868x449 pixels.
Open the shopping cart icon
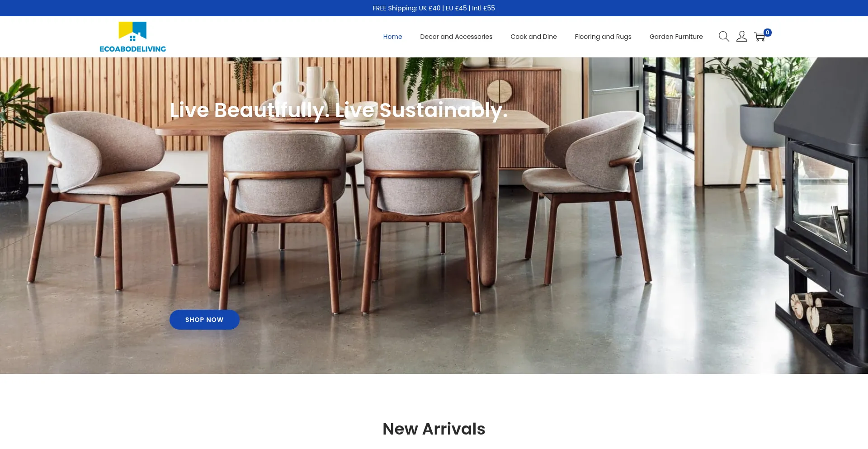tap(759, 37)
